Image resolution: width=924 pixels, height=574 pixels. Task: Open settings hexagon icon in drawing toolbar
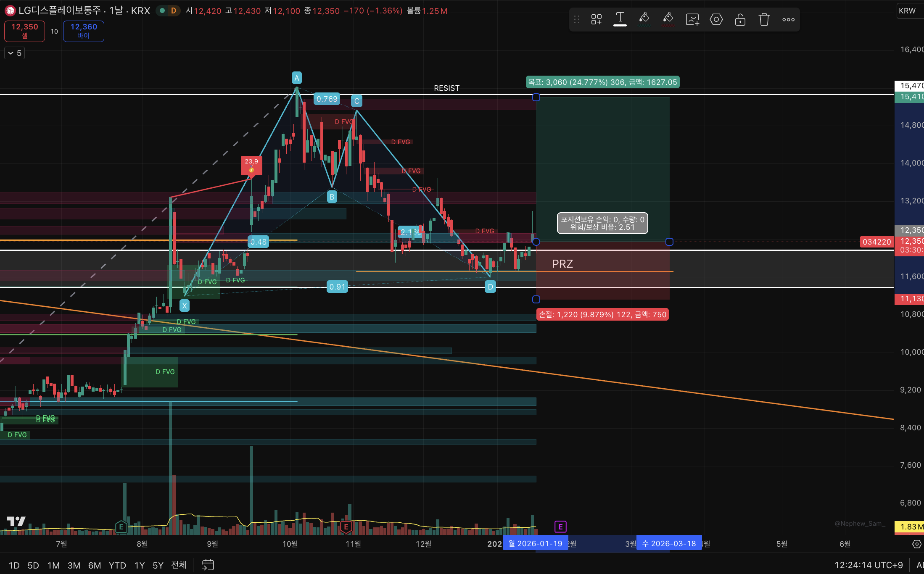(x=716, y=19)
